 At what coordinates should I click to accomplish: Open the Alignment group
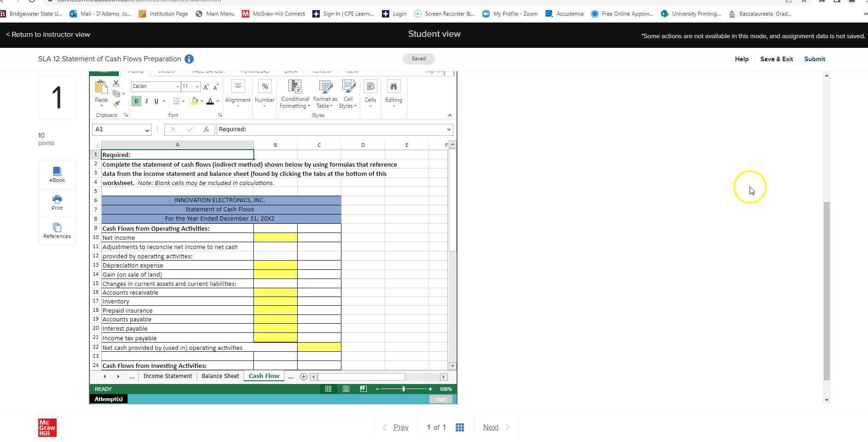[238, 94]
